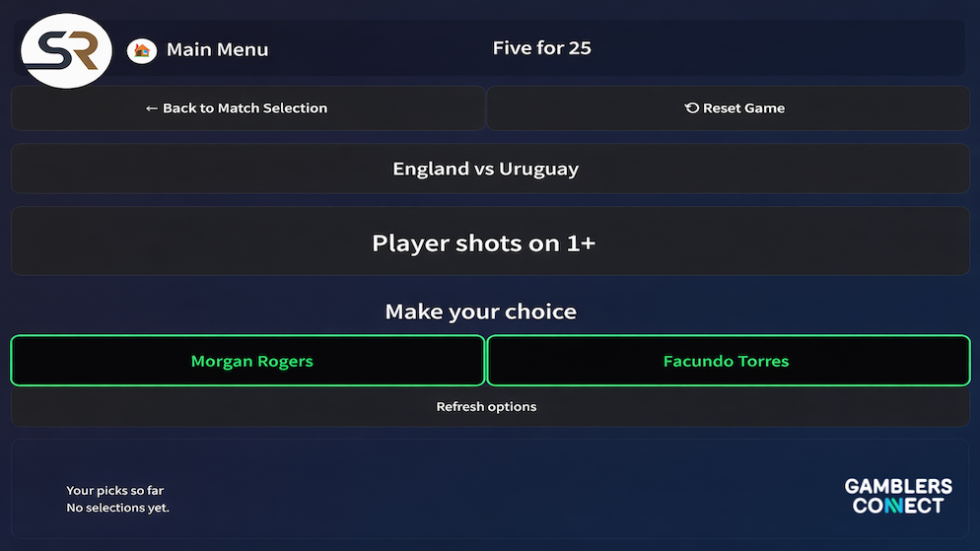
Task: Click the left arrow before Back to Match Selection
Action: (x=151, y=108)
